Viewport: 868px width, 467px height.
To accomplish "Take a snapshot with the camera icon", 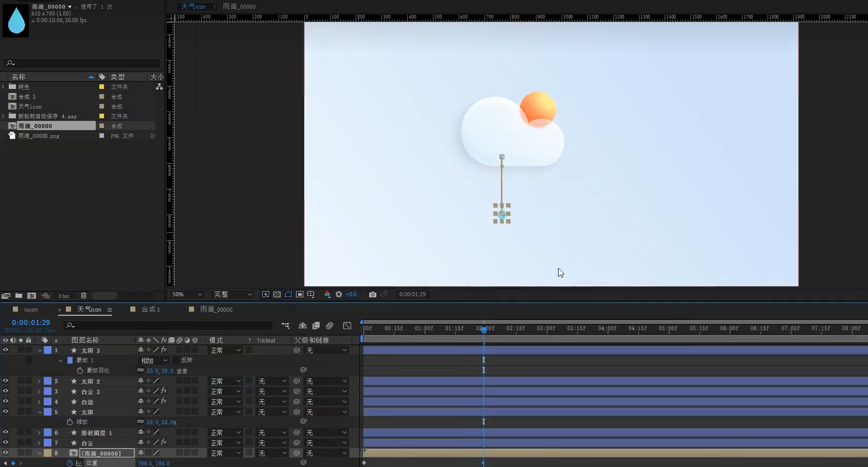I will point(373,294).
